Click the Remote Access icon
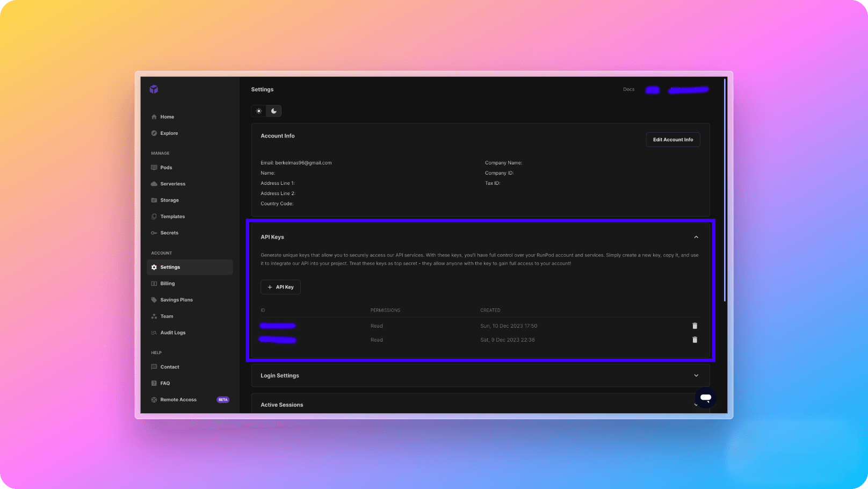 click(x=154, y=400)
